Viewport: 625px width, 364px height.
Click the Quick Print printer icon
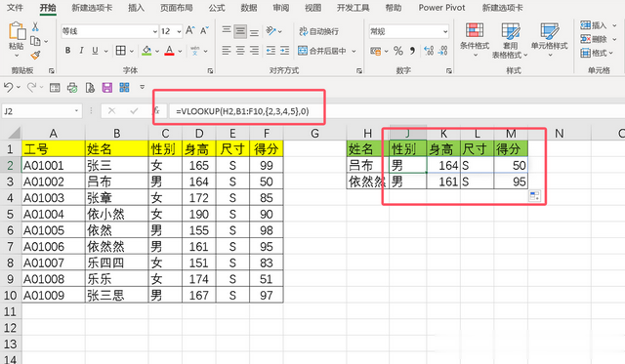coord(72,87)
